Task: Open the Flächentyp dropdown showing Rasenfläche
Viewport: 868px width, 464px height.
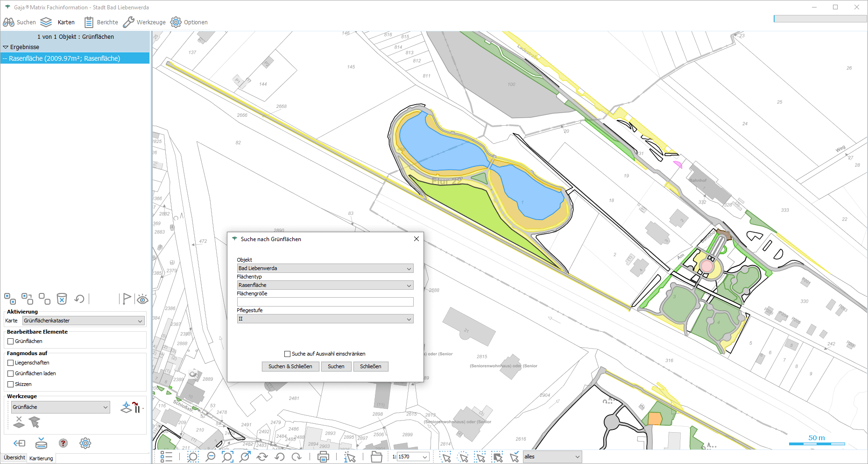Action: tap(325, 285)
